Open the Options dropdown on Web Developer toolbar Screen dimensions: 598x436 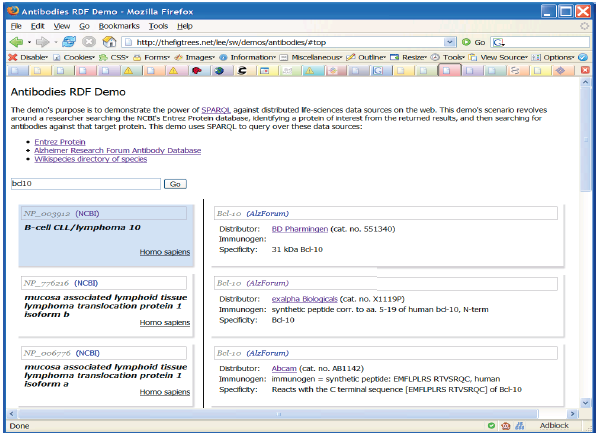tap(553, 57)
